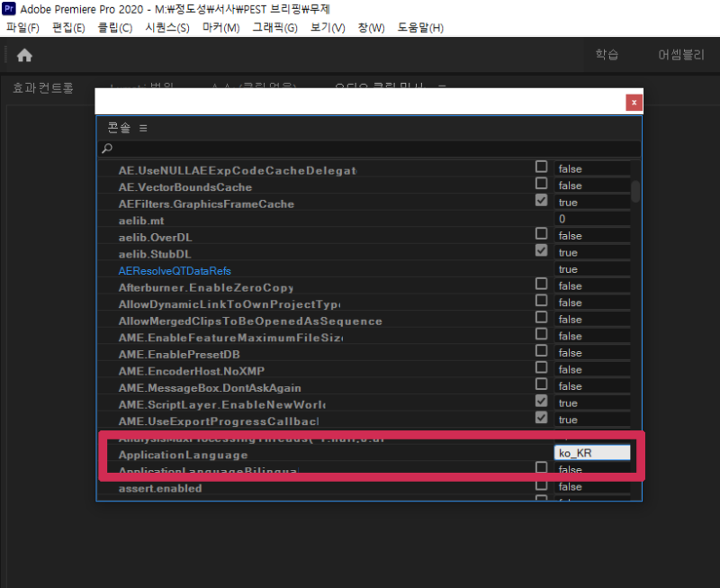Click the AME.EnablePresetDB false value field
The height and width of the screenshot is (588, 720).
(592, 353)
